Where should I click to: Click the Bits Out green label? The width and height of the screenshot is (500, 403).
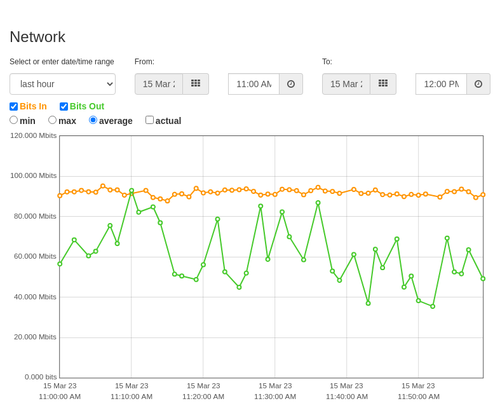(x=87, y=106)
